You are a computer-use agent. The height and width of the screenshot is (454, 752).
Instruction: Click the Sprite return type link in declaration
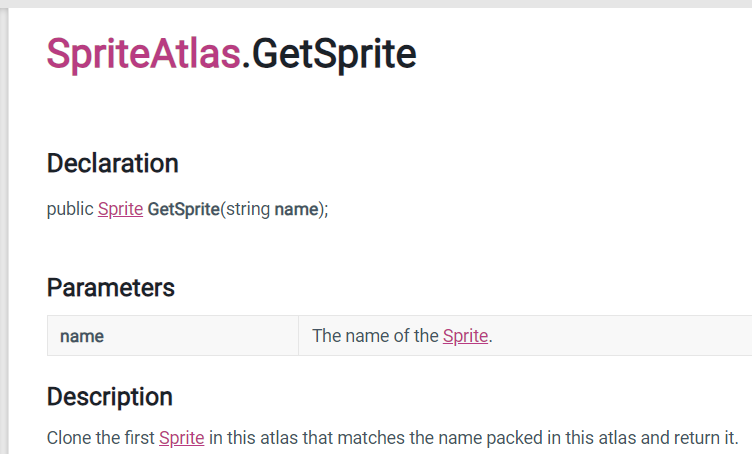click(120, 210)
